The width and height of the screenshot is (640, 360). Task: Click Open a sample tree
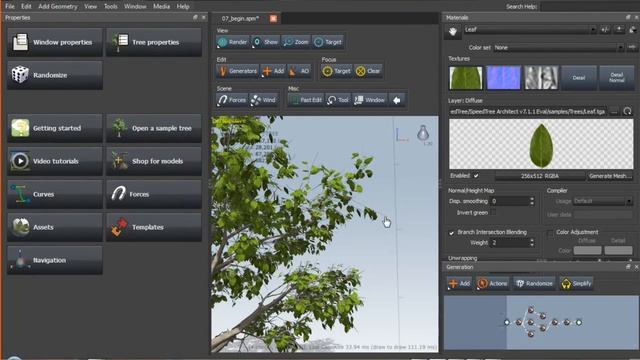tap(154, 128)
